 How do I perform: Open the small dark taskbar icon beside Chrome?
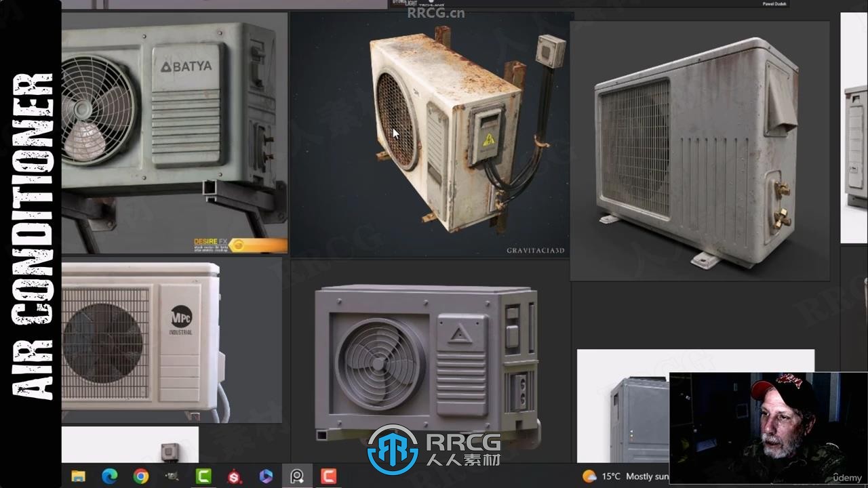point(172,476)
